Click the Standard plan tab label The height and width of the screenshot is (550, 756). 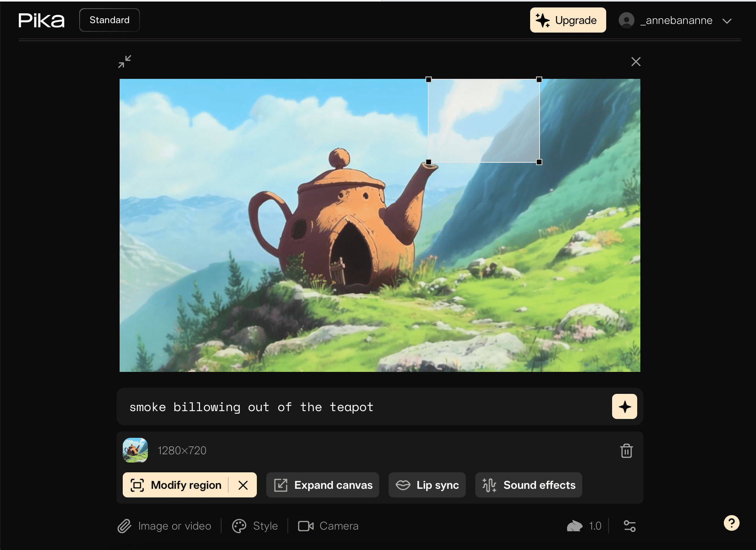(109, 19)
